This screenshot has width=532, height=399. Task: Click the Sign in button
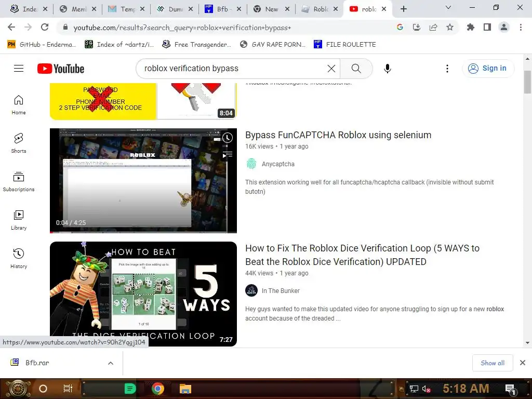click(x=488, y=68)
